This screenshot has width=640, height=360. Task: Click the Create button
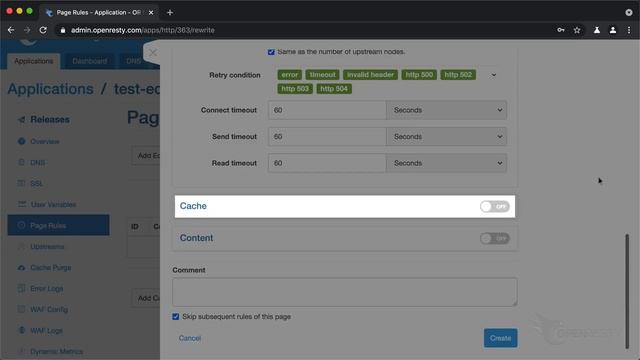pos(500,338)
